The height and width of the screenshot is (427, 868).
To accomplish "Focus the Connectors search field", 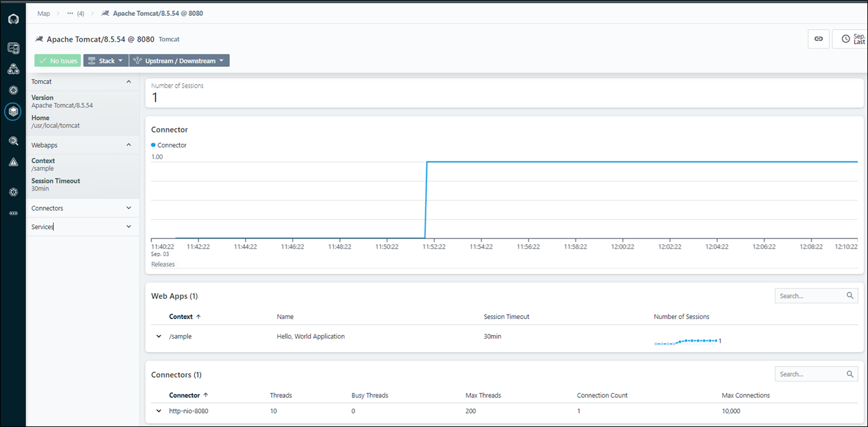I will [x=816, y=374].
